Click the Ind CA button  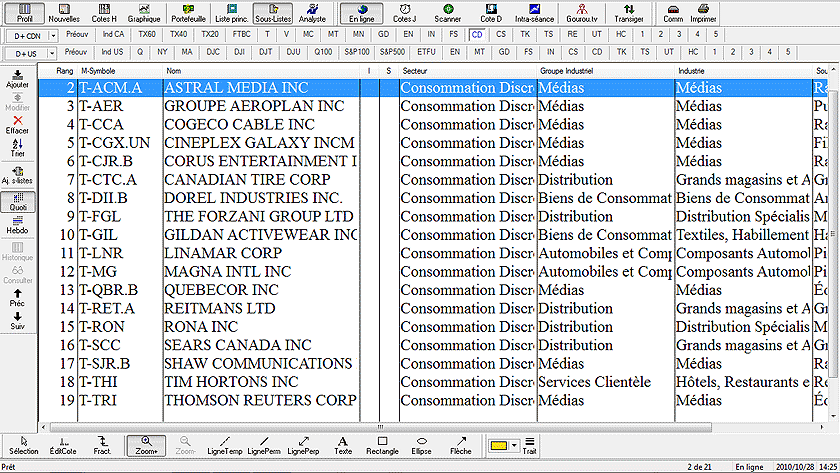(x=113, y=34)
